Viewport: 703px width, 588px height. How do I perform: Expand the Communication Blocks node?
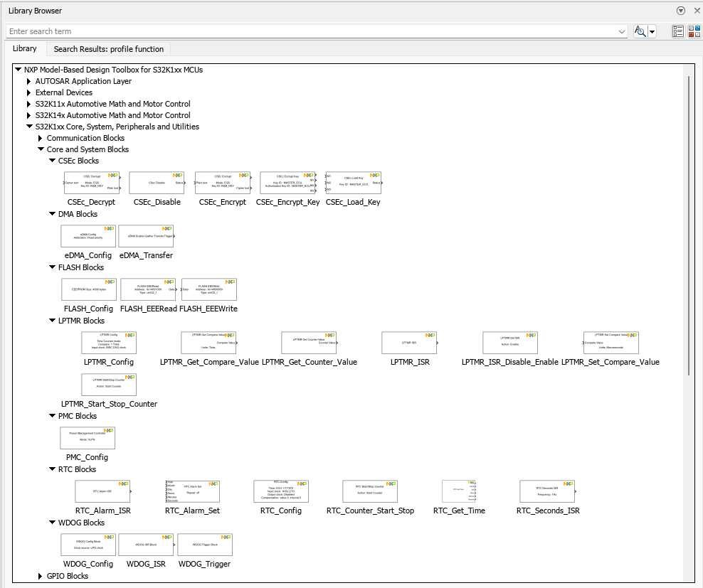tap(40, 138)
